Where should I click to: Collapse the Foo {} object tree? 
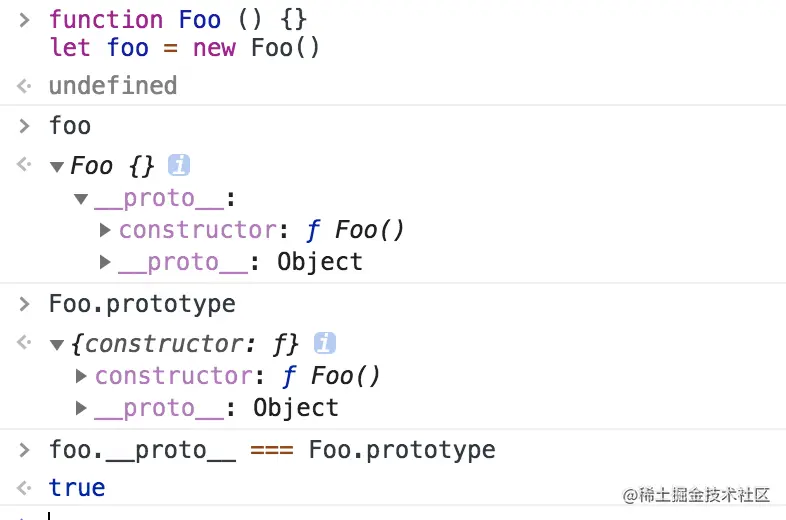(57, 166)
